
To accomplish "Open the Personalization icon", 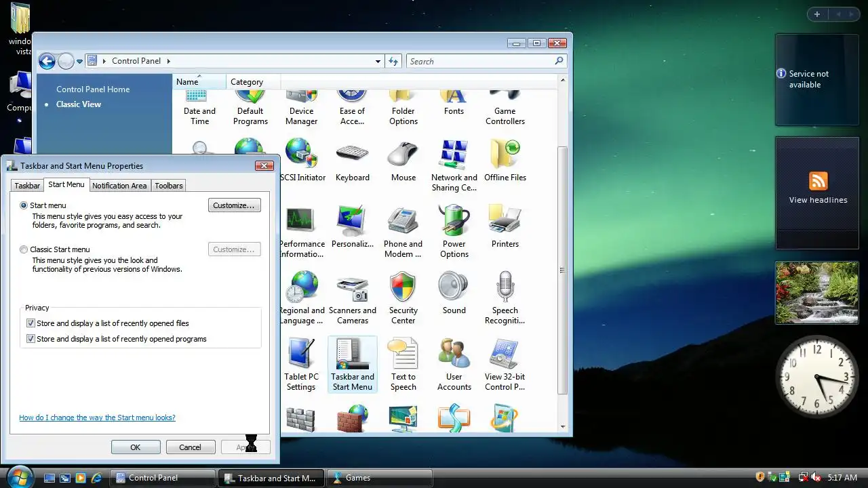I will (x=352, y=226).
